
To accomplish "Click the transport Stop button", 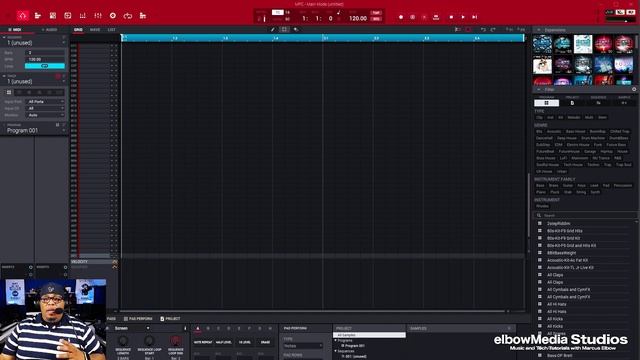I will click(451, 17).
